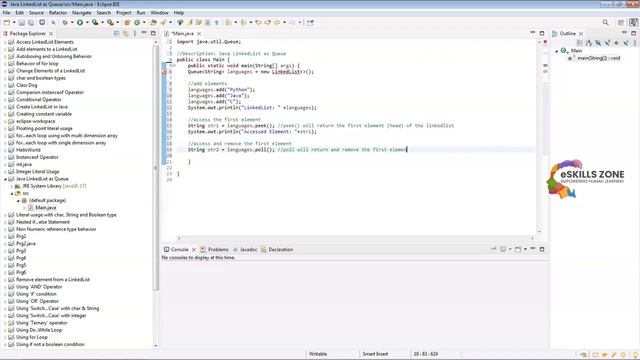The image size is (640, 360).
Task: Click editor horizontal scrollbar
Action: (x=355, y=238)
